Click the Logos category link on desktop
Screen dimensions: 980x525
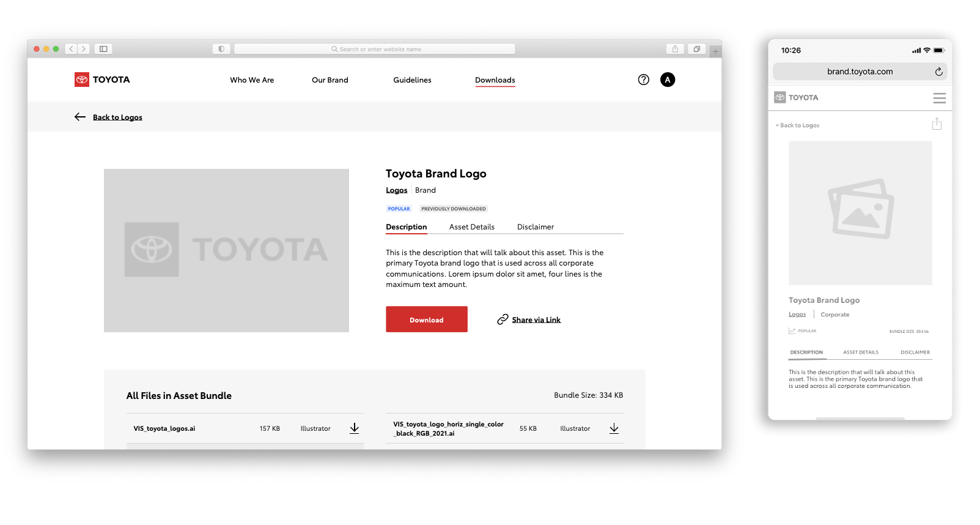(x=396, y=190)
